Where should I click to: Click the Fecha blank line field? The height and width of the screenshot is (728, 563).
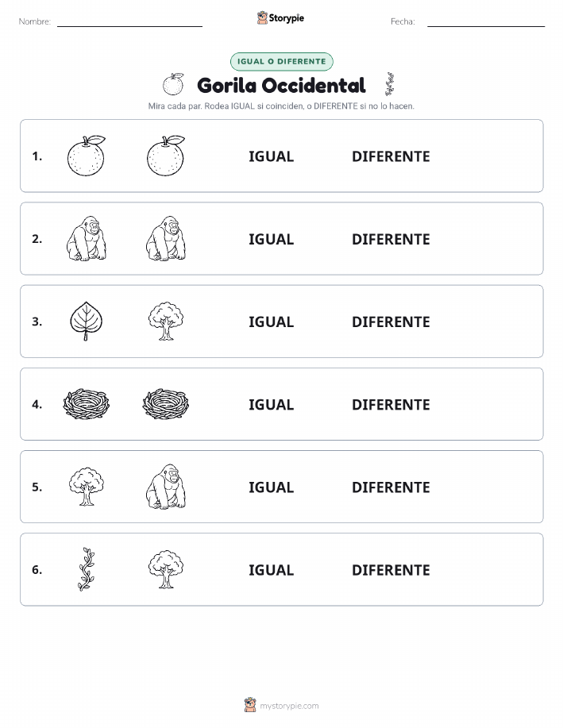tap(486, 22)
